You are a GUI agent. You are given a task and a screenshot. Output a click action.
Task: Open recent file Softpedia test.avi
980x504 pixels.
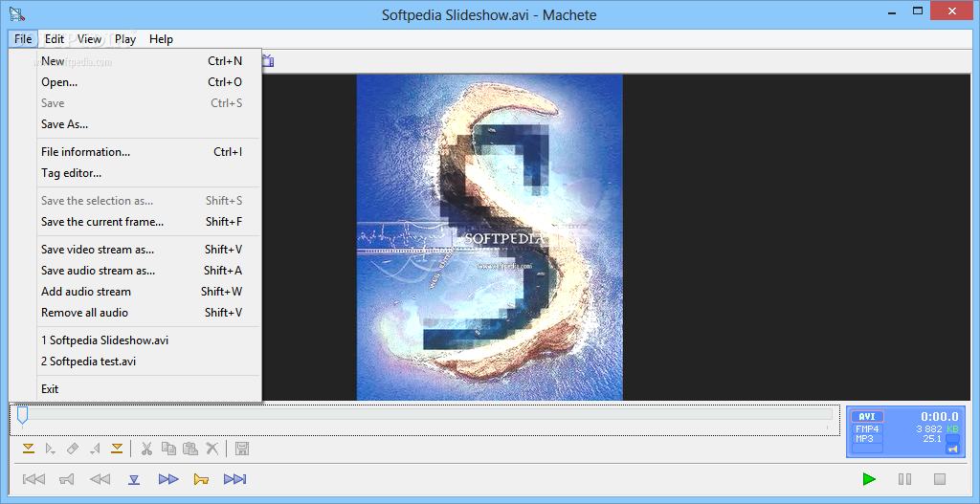pyautogui.click(x=148, y=361)
